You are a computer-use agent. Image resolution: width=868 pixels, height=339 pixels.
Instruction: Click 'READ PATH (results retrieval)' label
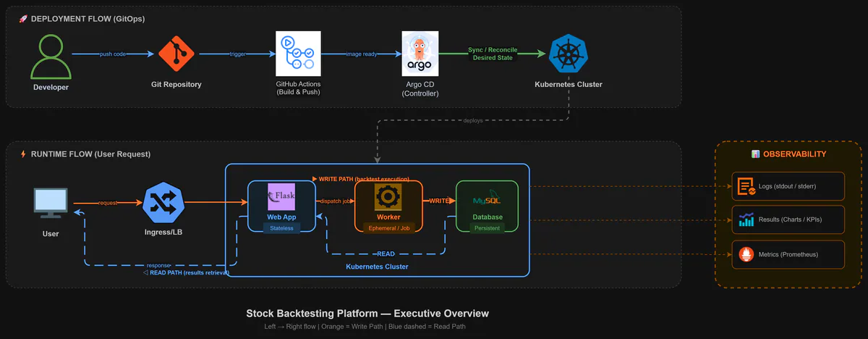[x=186, y=272]
